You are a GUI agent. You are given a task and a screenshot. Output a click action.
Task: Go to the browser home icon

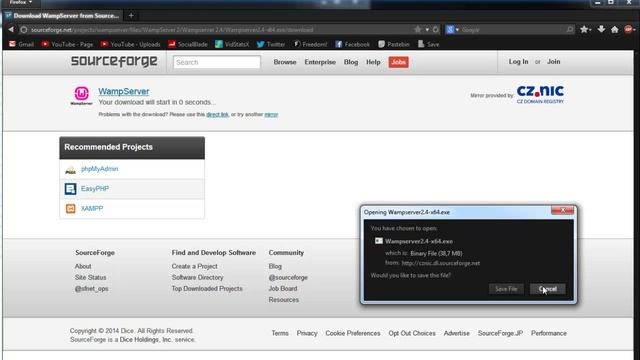tap(615, 29)
